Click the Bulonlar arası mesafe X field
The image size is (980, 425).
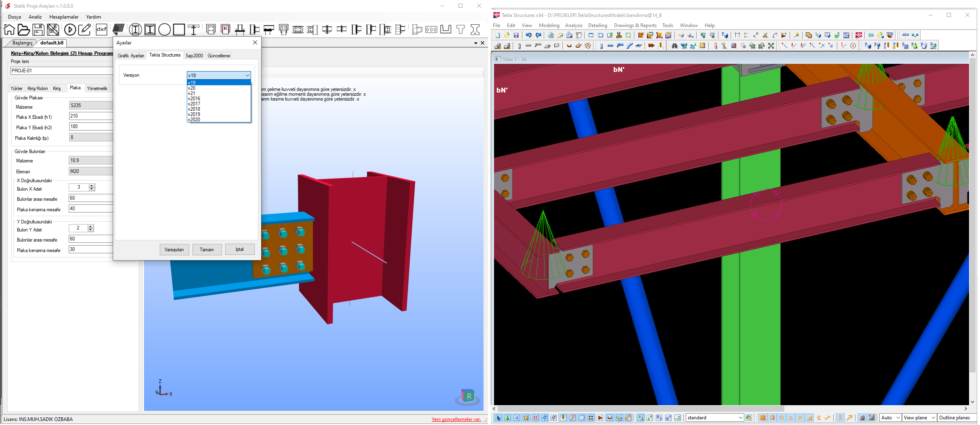[91, 198]
